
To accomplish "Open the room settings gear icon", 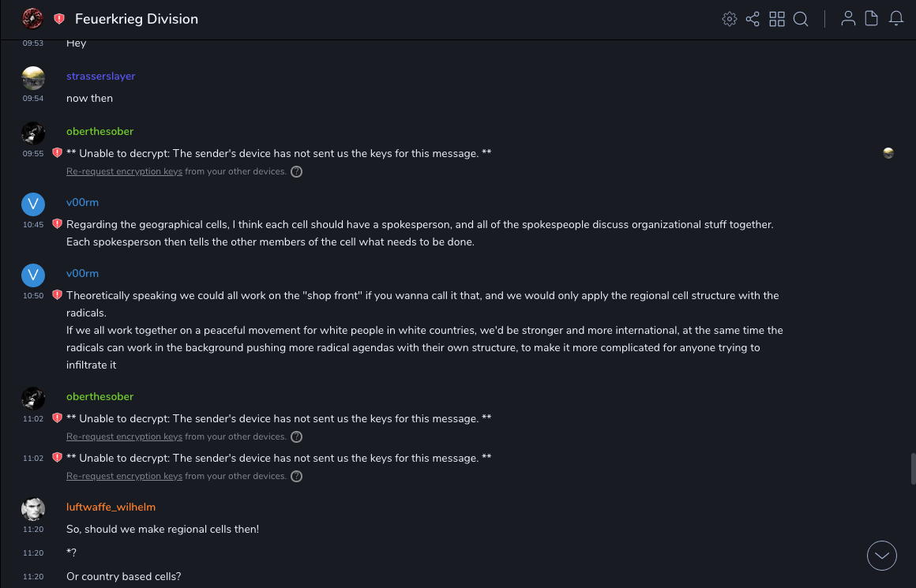I will tap(729, 19).
